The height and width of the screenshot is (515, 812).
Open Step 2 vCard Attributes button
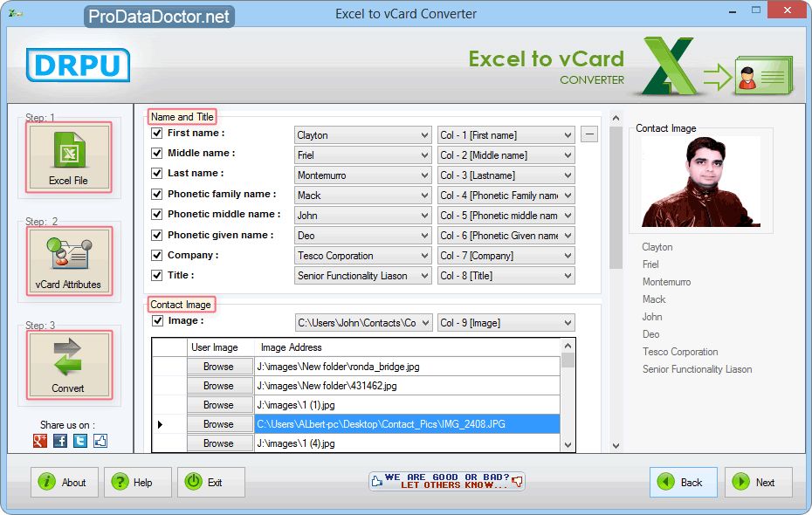click(x=68, y=261)
